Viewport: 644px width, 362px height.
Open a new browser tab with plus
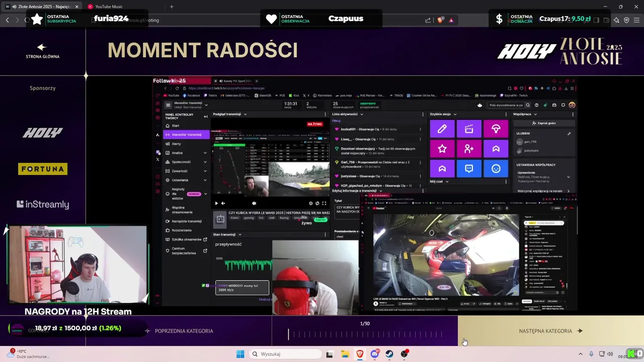(172, 7)
